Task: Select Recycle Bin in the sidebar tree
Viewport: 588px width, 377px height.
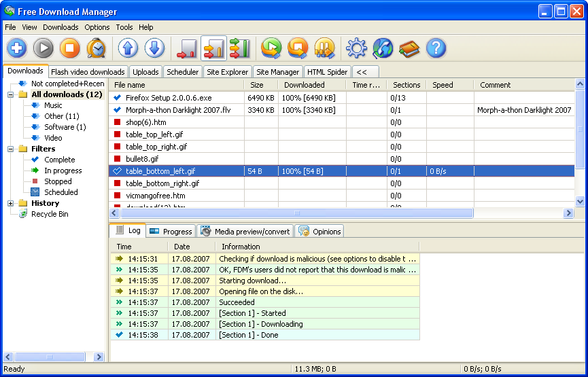Action: [50, 214]
